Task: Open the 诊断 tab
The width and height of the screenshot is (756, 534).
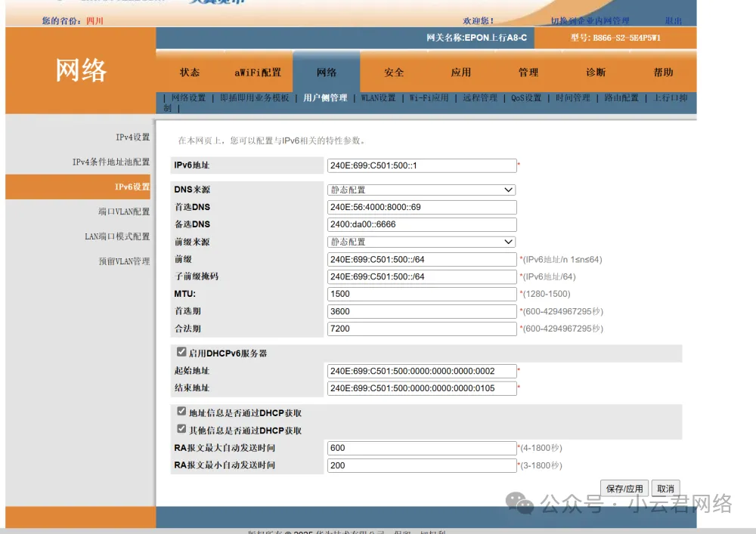Action: point(596,73)
